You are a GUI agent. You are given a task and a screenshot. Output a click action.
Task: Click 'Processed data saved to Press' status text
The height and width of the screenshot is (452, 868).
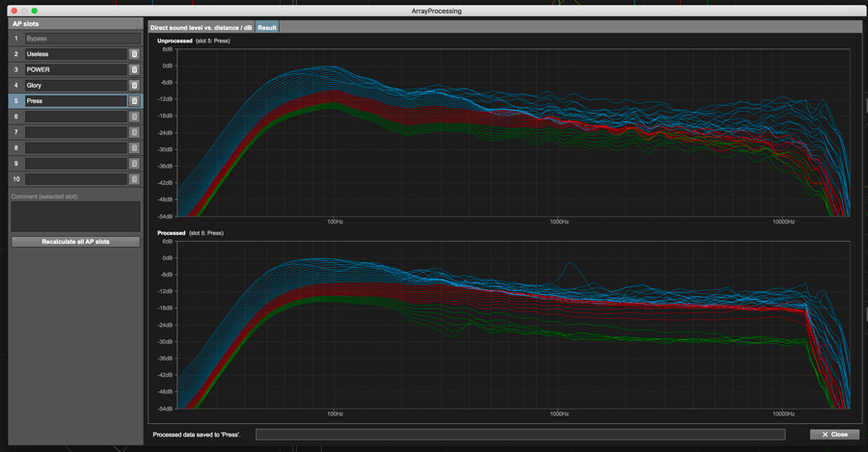click(197, 435)
